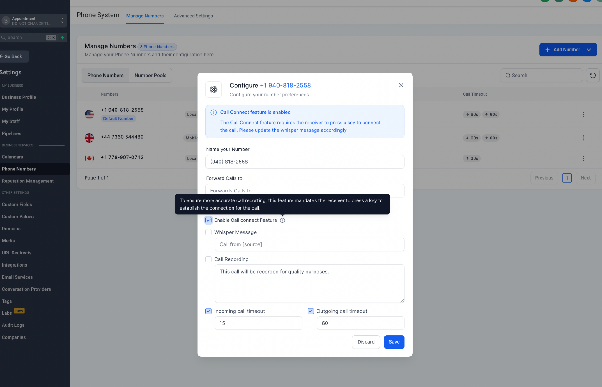Switch to the Advanced Settings tab
This screenshot has height=387, width=602.
pyautogui.click(x=193, y=16)
